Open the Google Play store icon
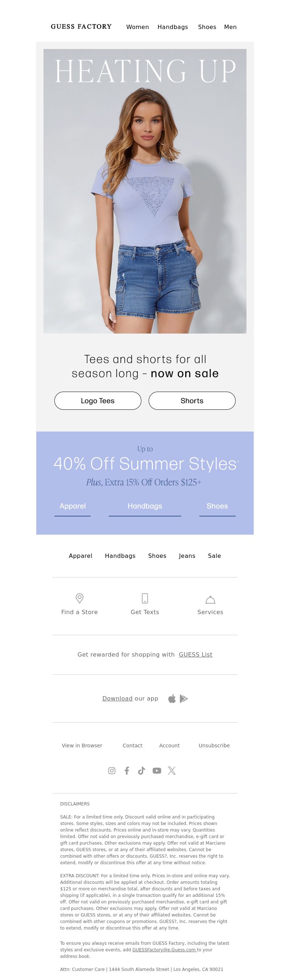This screenshot has height=980, width=290. click(183, 698)
